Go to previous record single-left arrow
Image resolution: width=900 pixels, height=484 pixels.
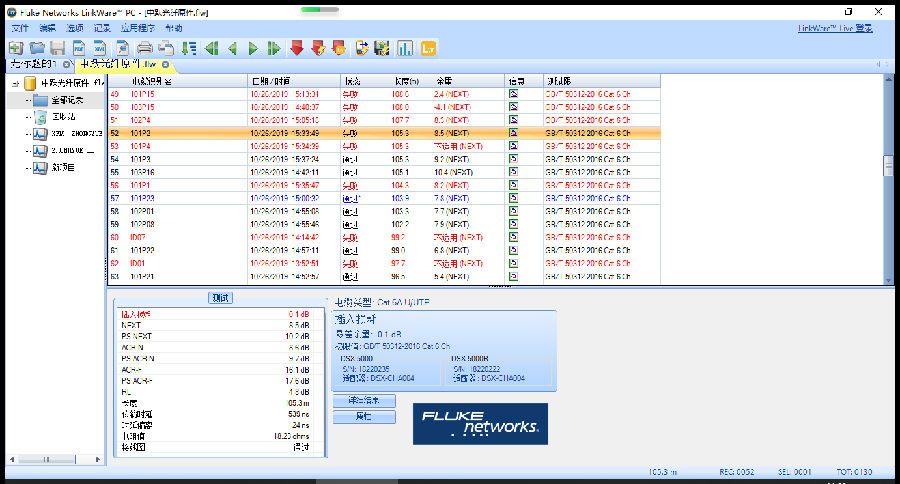(x=232, y=49)
